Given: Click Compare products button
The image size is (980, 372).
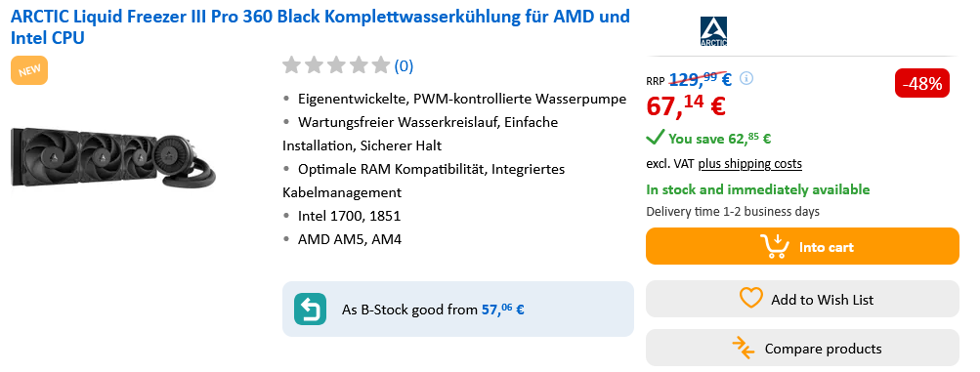Looking at the screenshot, I should coord(802,348).
